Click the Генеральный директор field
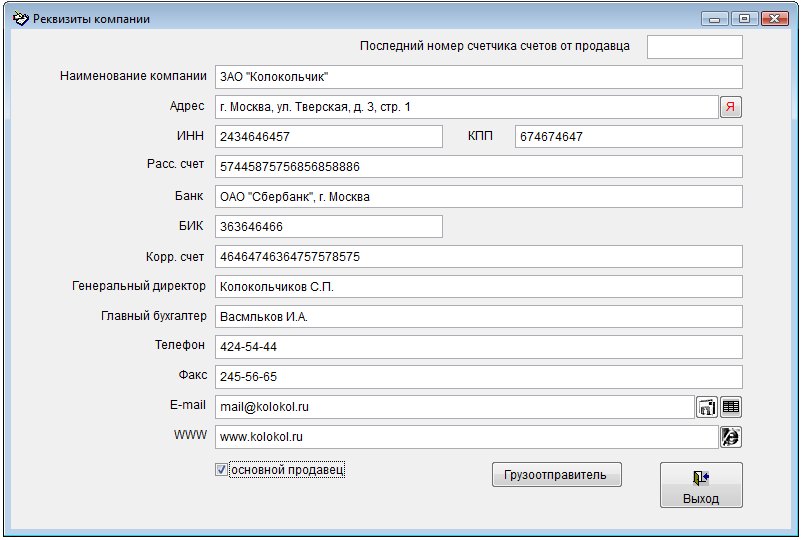The image size is (801, 540). pos(479,287)
